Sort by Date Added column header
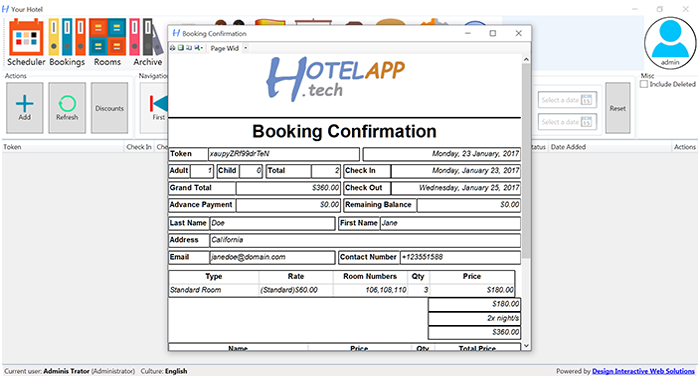The image size is (700, 378). [x=609, y=147]
